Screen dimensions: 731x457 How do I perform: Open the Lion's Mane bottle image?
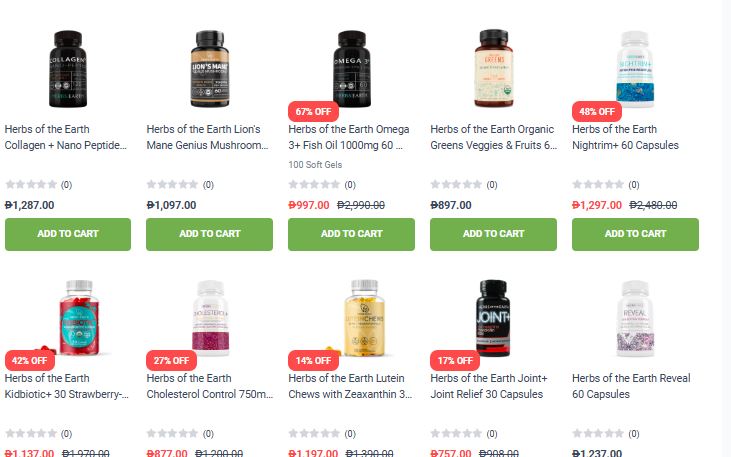click(210, 69)
